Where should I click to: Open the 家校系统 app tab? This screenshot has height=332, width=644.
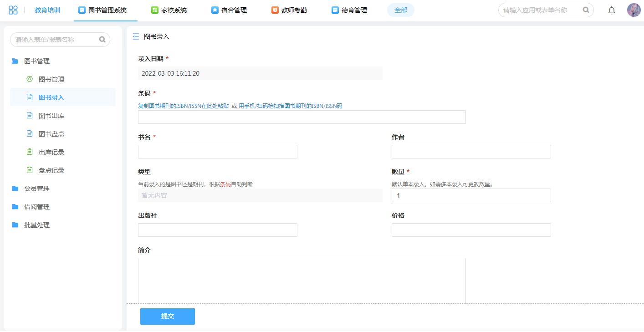click(169, 10)
